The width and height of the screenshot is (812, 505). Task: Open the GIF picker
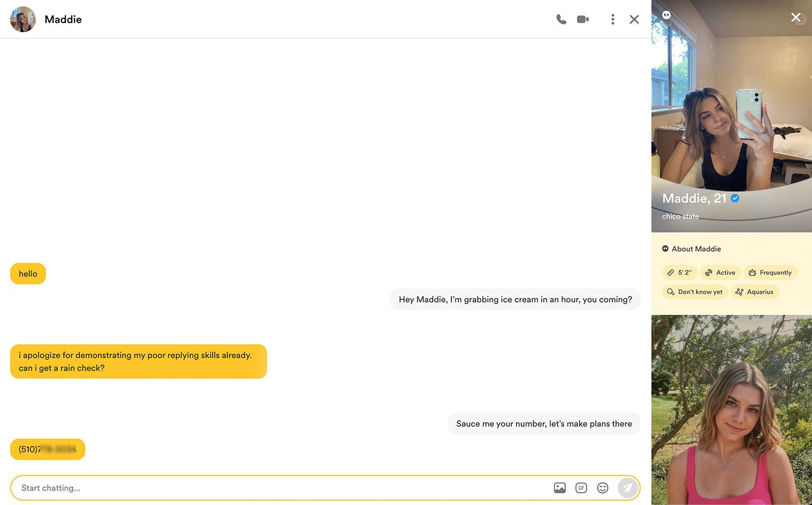point(581,488)
